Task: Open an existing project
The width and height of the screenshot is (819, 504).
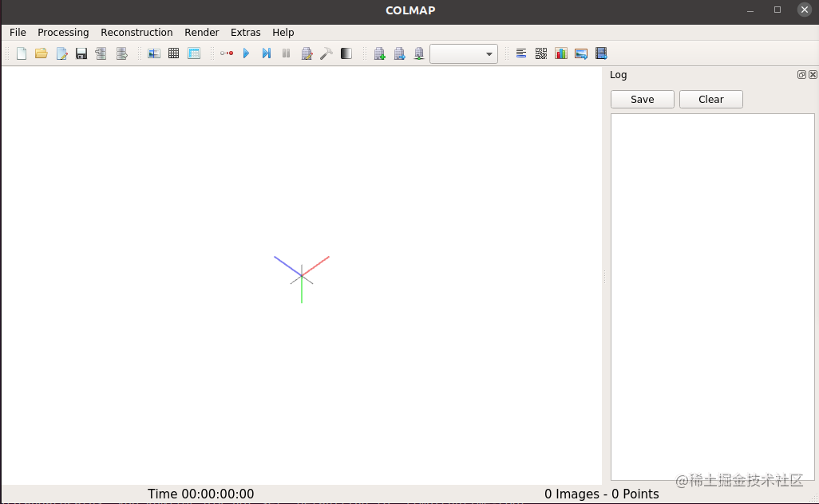Action: coord(42,53)
